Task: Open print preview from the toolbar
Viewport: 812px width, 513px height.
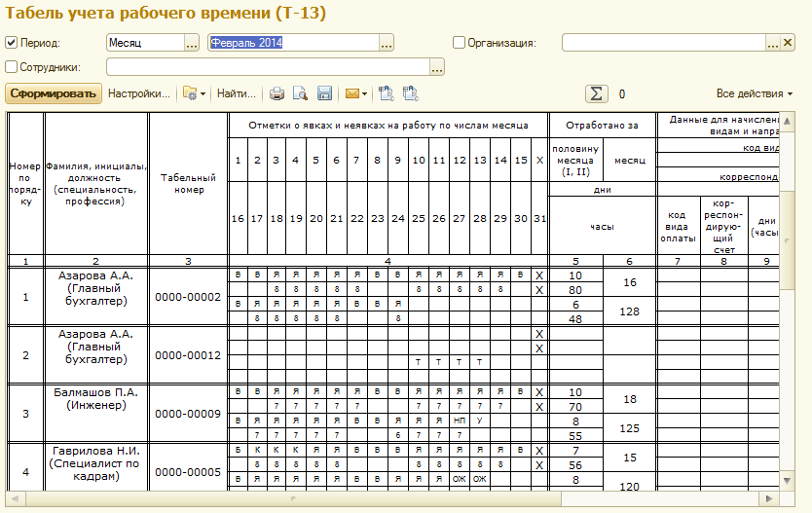Action: [x=301, y=94]
